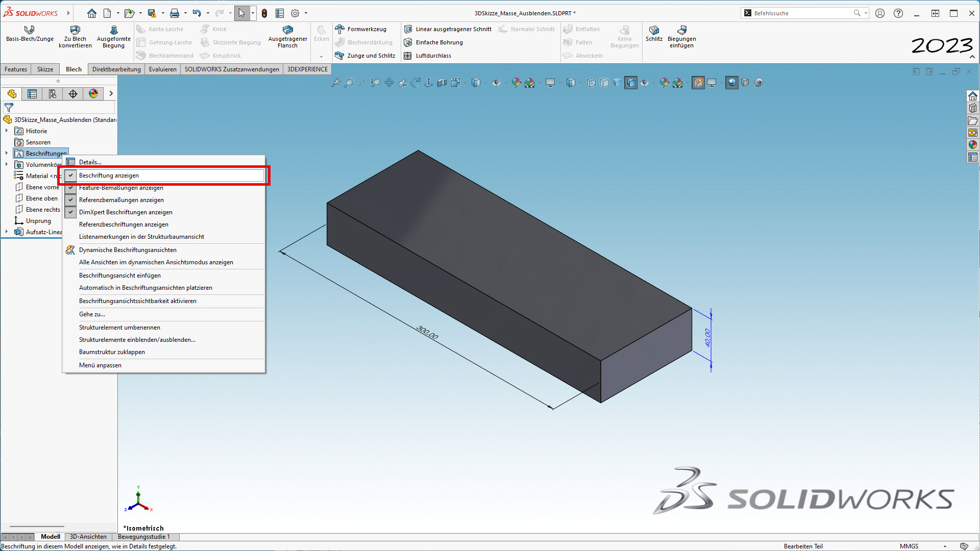The width and height of the screenshot is (980, 551).
Task: Enable Referenzbeschriftungen anzeigen
Action: [164, 224]
